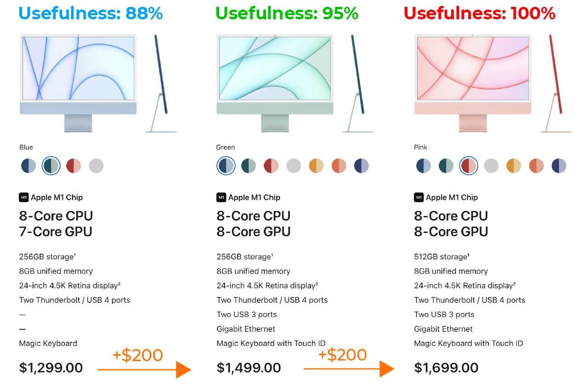The width and height of the screenshot is (588, 385).
Task: Click "Gigabit Ethernet" on the $1,499 iMac
Action: (246, 329)
